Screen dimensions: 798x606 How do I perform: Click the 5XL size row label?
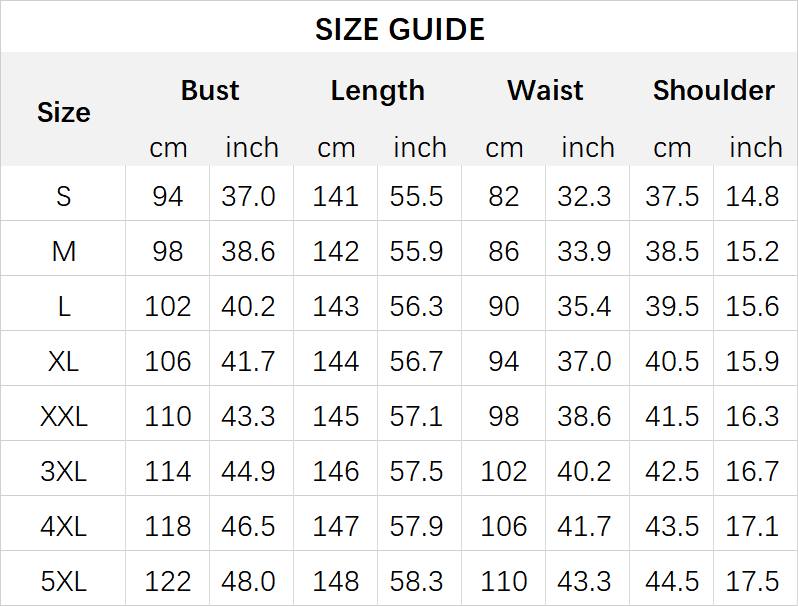pos(63,581)
